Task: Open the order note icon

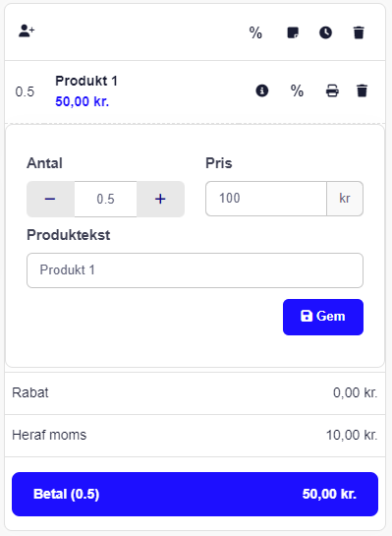Action: (293, 32)
